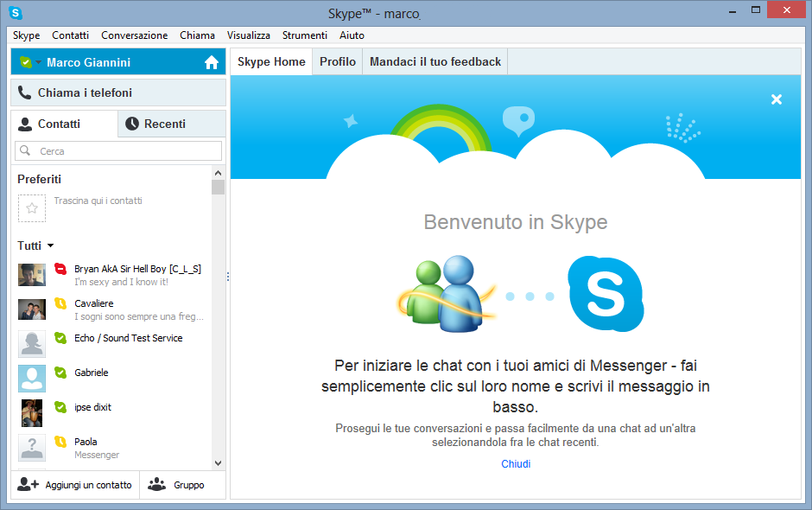Click Paola's yellow status icon
The width and height of the screenshot is (812, 510).
(x=60, y=442)
